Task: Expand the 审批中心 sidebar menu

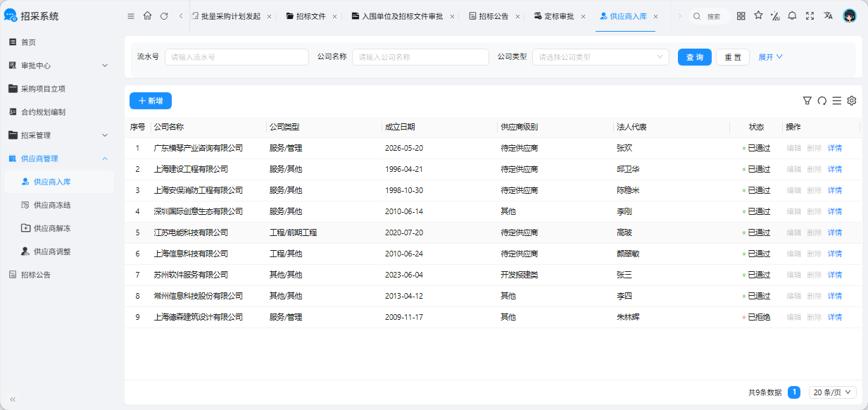Action: coord(57,66)
